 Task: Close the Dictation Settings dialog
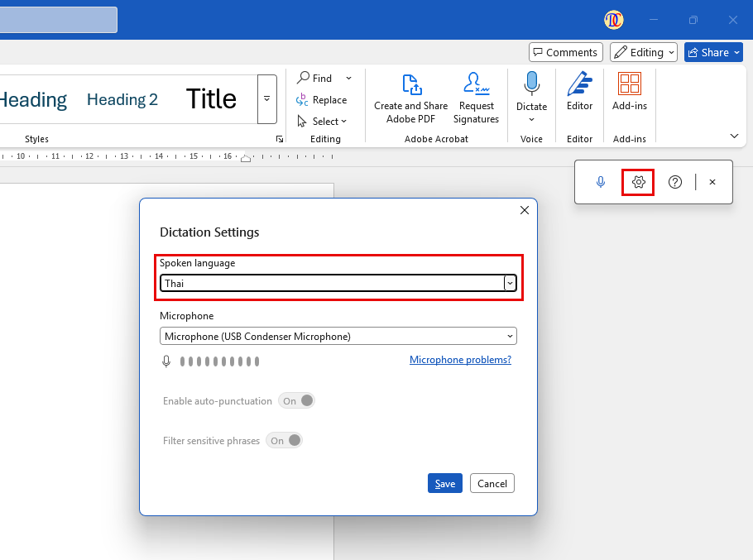click(x=525, y=210)
